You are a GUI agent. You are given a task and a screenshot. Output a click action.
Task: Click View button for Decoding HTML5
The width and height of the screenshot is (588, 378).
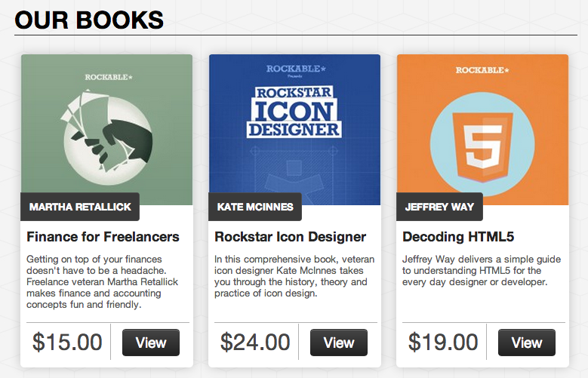(x=527, y=343)
